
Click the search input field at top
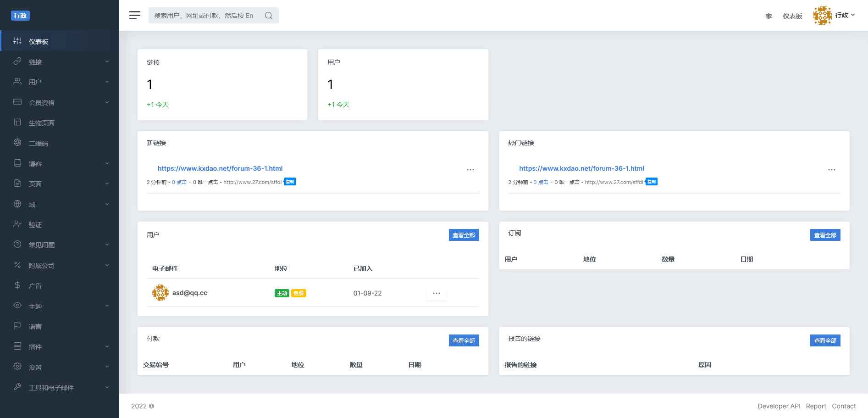[204, 16]
